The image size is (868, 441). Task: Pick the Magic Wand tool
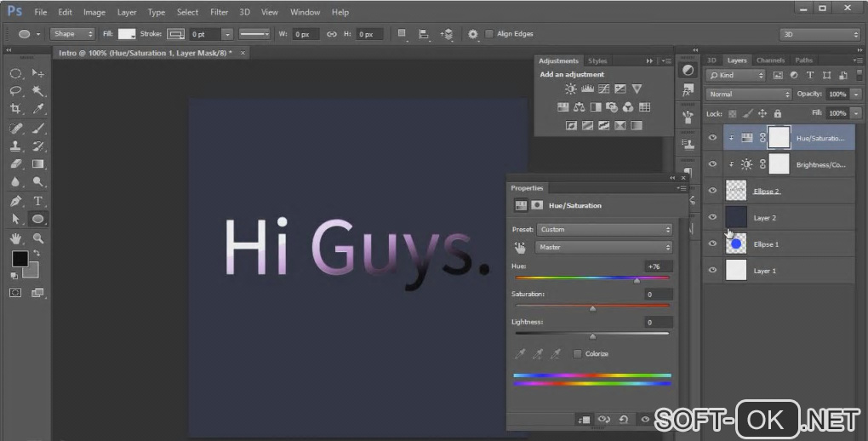click(38, 91)
